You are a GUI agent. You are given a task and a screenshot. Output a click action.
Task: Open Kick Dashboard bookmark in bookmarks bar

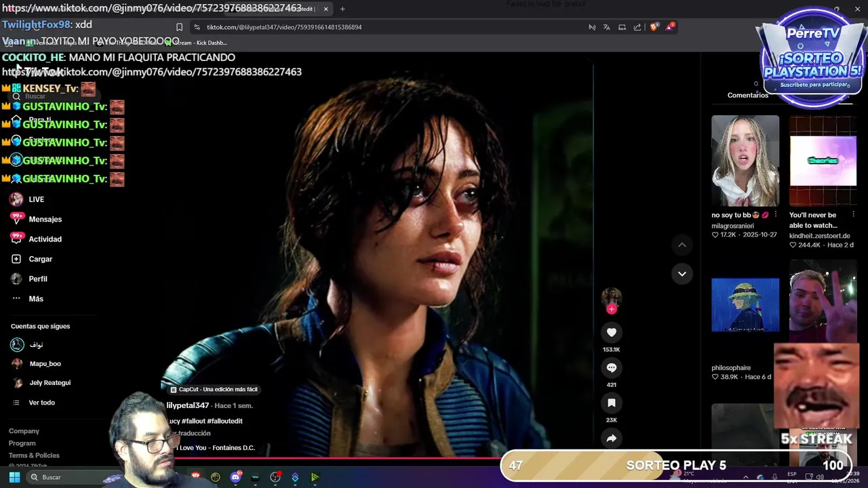(196, 43)
